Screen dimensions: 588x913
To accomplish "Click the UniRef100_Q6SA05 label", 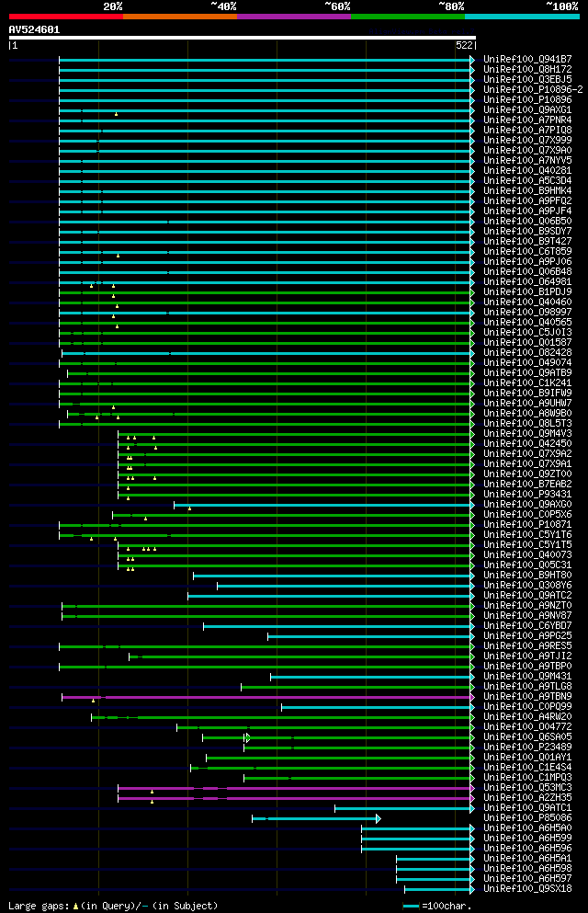I will click(527, 737).
